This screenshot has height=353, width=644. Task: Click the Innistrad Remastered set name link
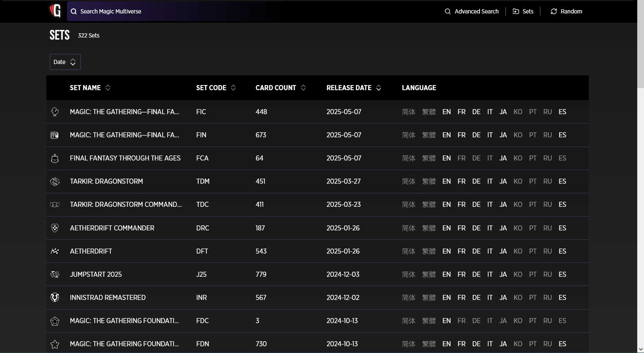point(107,297)
